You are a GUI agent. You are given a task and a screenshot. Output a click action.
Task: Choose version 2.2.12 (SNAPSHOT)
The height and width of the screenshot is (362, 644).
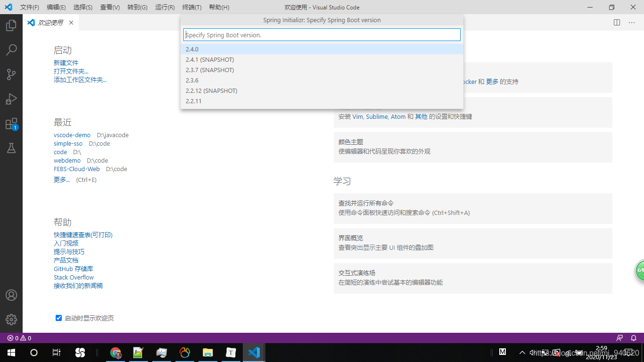pyautogui.click(x=322, y=90)
